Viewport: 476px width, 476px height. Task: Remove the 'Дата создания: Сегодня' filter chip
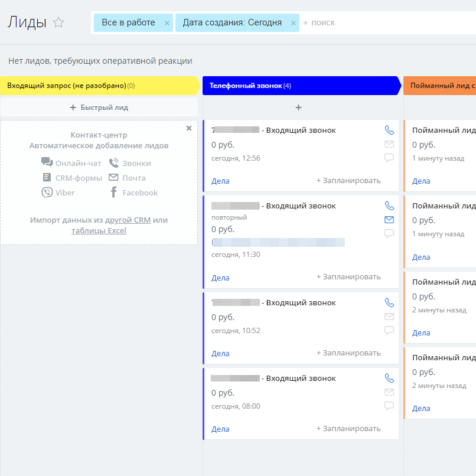point(294,23)
